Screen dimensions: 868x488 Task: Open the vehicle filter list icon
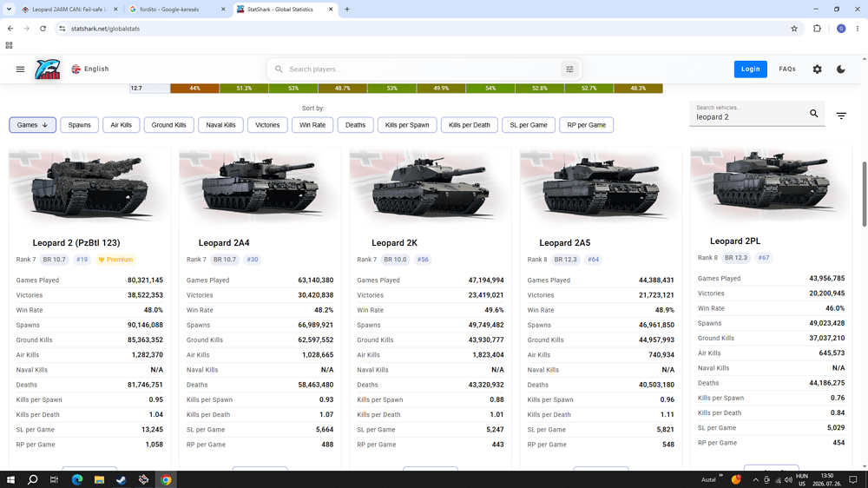pos(841,115)
